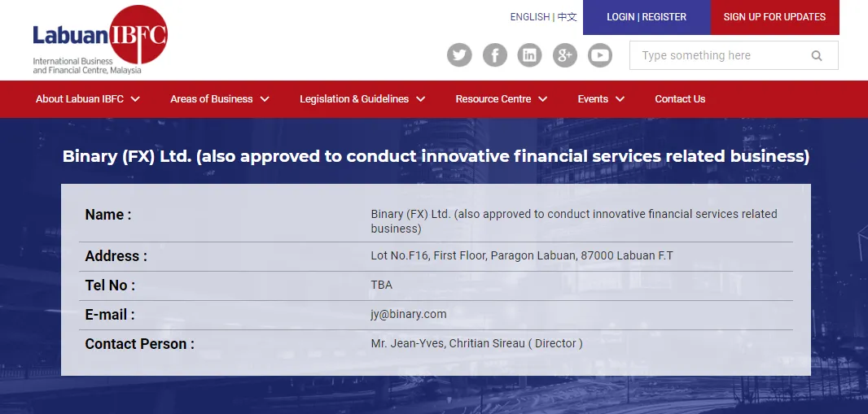868x414 pixels.
Task: Open the Resource Centre menu label
Action: point(493,99)
